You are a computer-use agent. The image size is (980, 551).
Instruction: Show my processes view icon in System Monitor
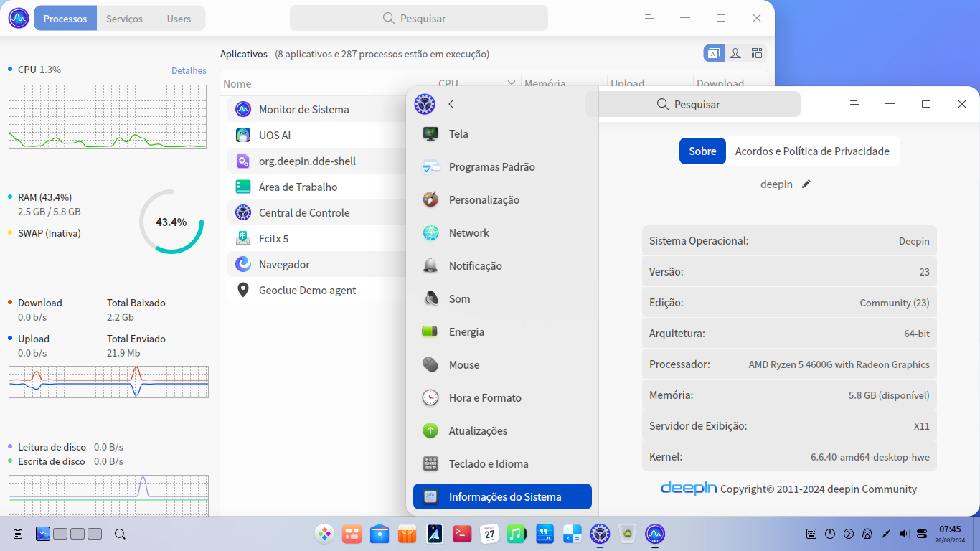coord(735,53)
